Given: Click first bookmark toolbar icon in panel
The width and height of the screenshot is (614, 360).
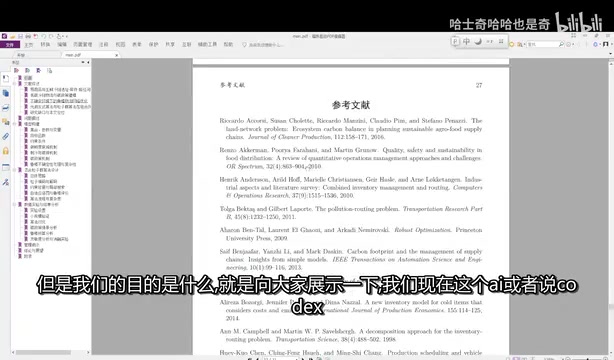Looking at the screenshot, I should point(16,71).
